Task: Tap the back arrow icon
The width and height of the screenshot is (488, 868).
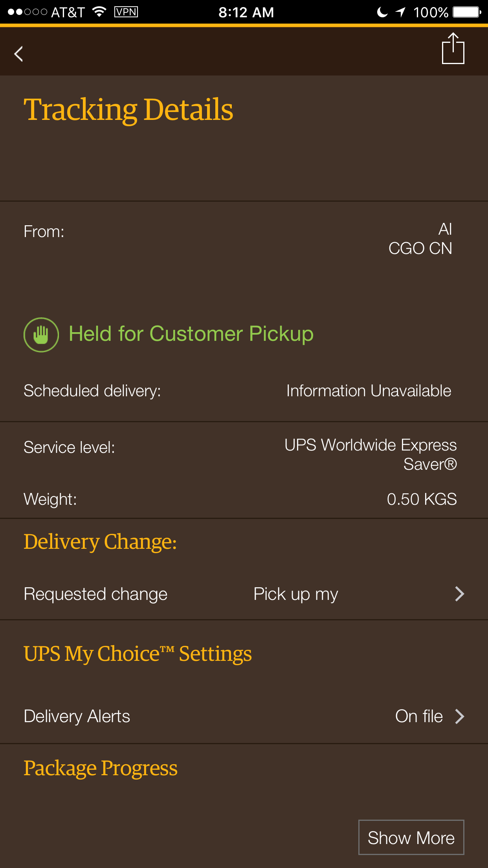Action: pos(18,54)
